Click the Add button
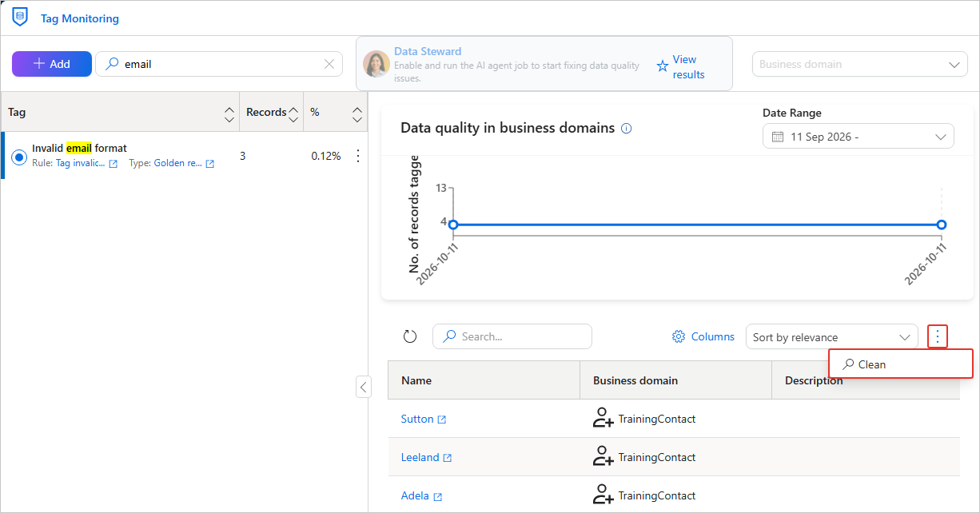 click(x=52, y=64)
